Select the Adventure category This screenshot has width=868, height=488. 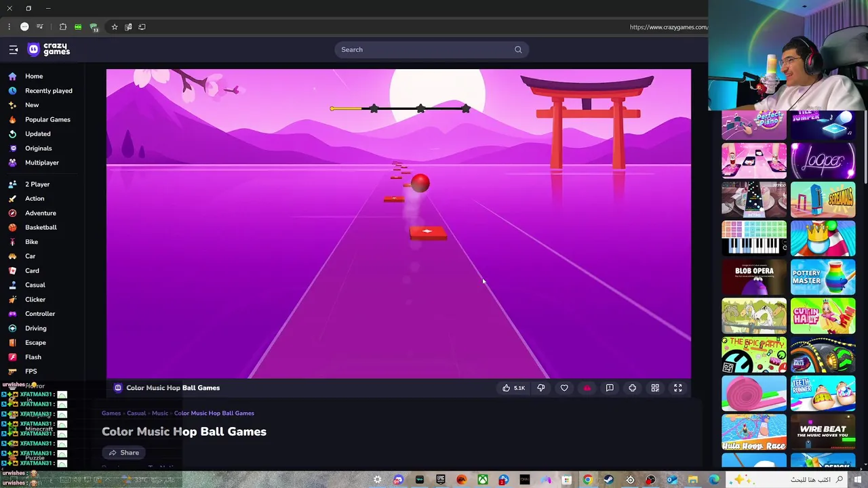41,213
